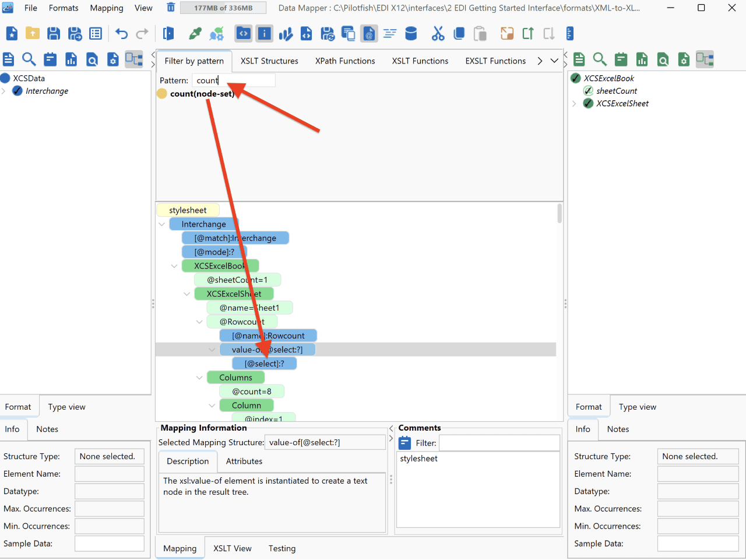Collapse the Columns mapping node
746x560 pixels.
199,378
